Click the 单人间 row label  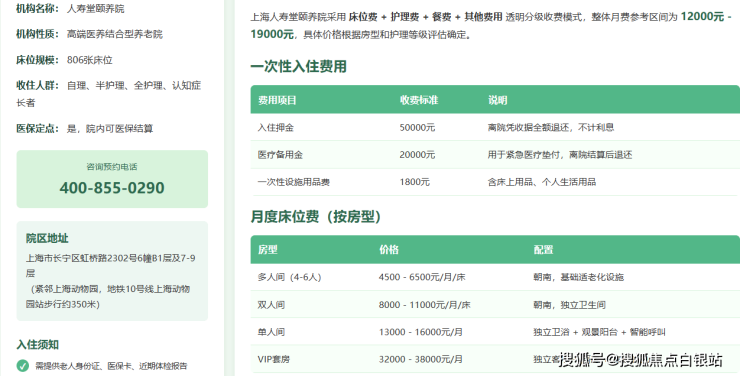point(271,332)
